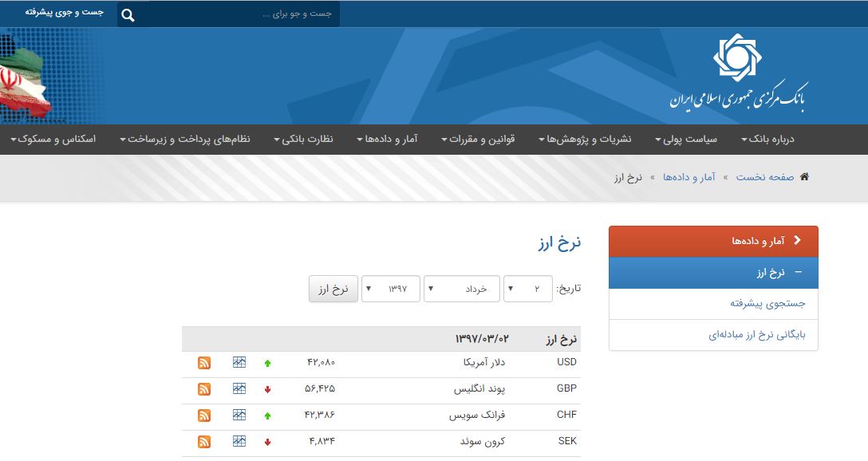Go to صفحه نخست breadcrumb link
The width and height of the screenshot is (868, 461).
point(765,177)
